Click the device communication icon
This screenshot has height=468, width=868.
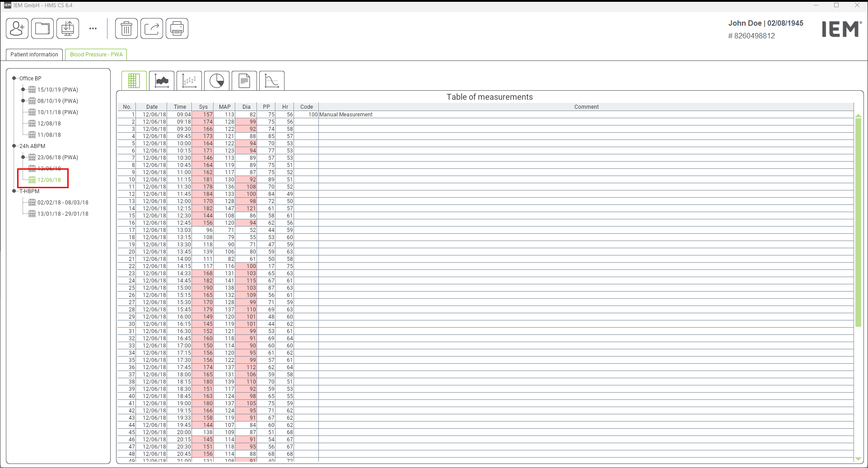(68, 28)
